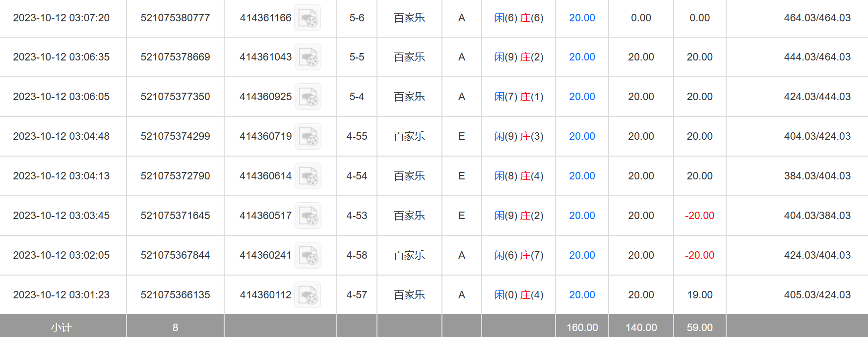This screenshot has height=337, width=868.
Task: Click balance 404.03/424.03
Action: click(x=817, y=136)
